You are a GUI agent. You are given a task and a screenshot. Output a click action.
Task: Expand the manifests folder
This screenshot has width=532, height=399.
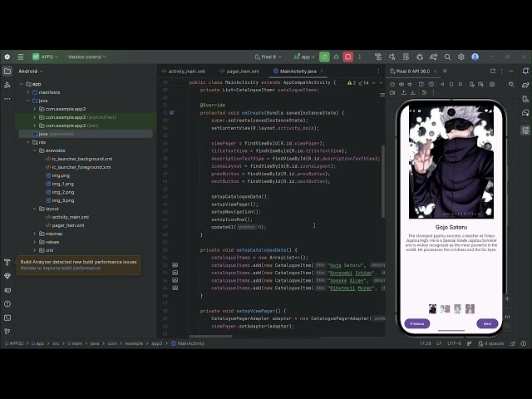click(x=27, y=92)
